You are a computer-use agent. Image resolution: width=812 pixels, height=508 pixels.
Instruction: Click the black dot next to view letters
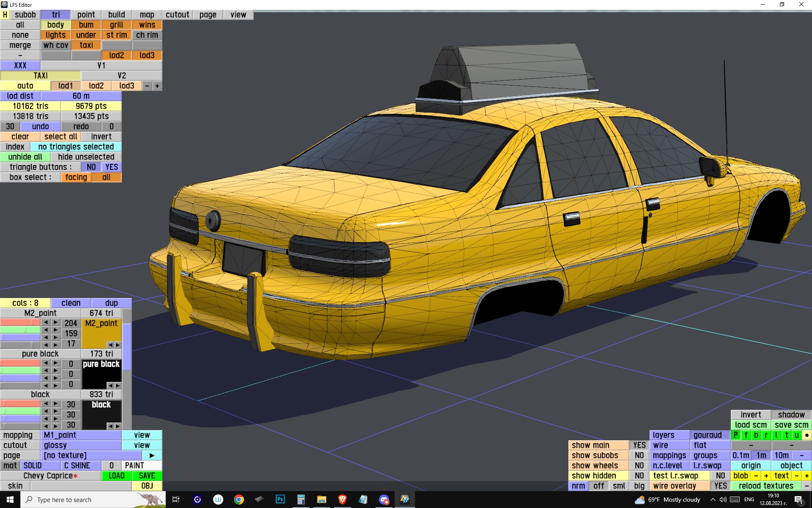807,435
